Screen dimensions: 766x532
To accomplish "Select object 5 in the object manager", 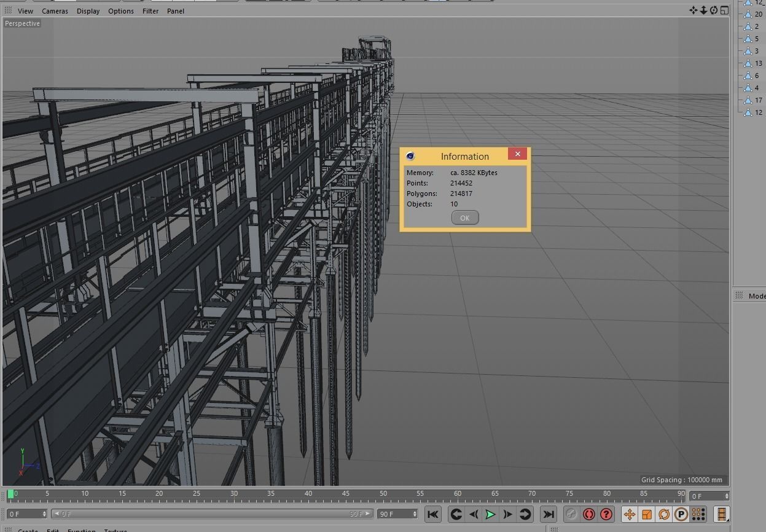I will point(757,39).
